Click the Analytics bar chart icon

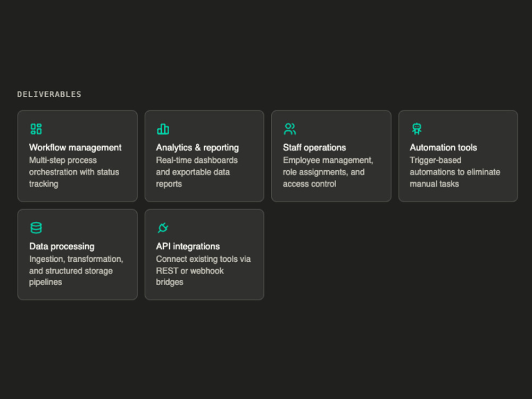pyautogui.click(x=163, y=129)
